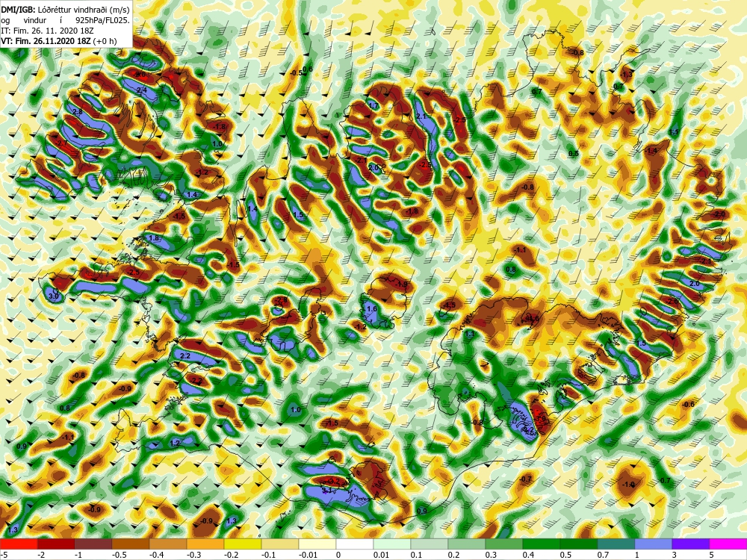The width and height of the screenshot is (747, 560).
Task: Click the '-0.01' legend scale label
Action: coord(309,555)
